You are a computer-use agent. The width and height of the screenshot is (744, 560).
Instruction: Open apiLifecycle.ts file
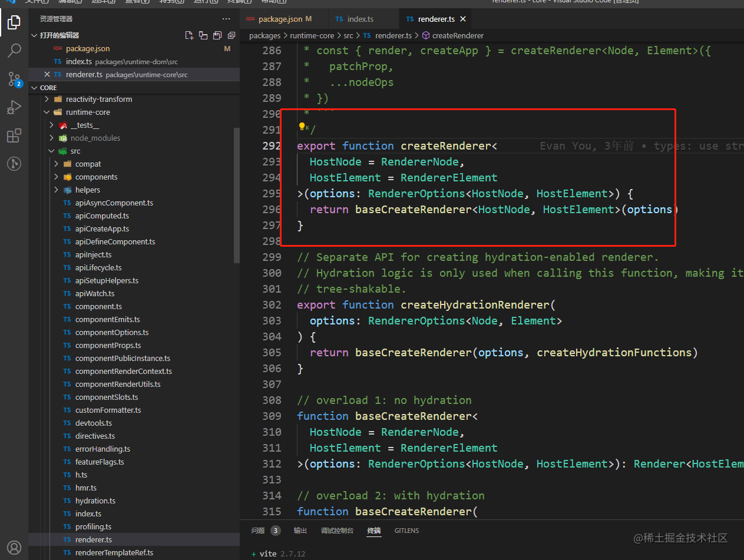pyautogui.click(x=98, y=267)
